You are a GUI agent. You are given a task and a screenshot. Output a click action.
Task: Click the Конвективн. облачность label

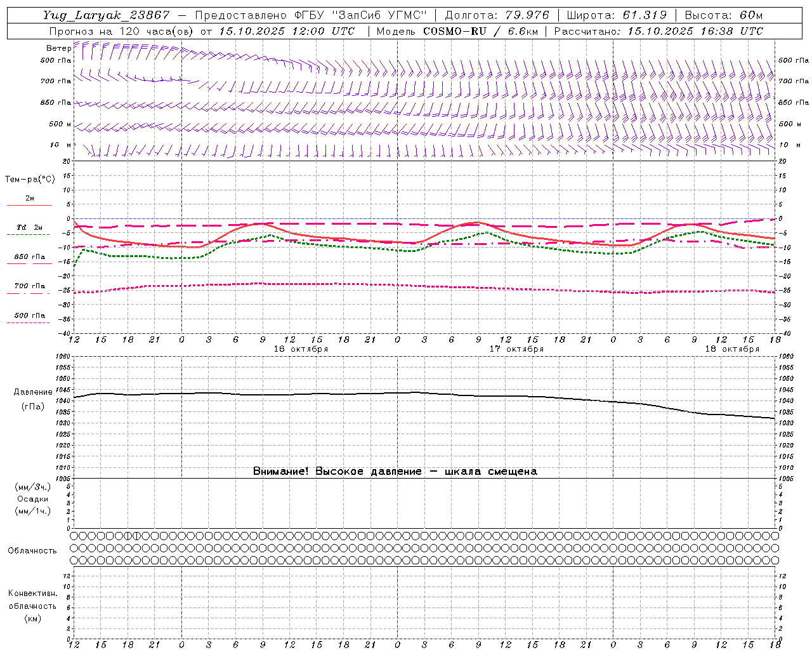click(x=32, y=600)
